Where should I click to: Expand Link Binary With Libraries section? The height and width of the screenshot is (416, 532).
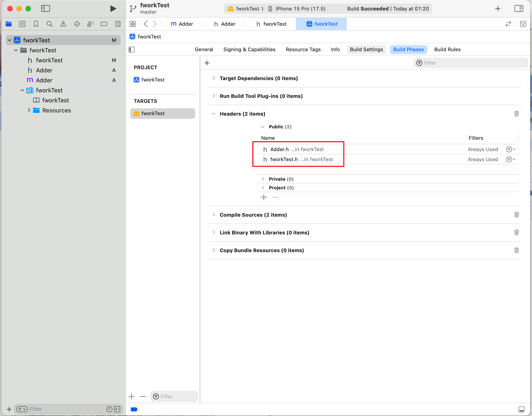pos(214,232)
